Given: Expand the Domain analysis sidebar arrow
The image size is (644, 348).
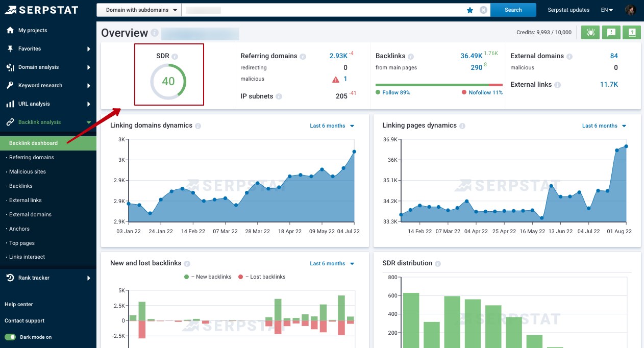Looking at the screenshot, I should click(89, 67).
